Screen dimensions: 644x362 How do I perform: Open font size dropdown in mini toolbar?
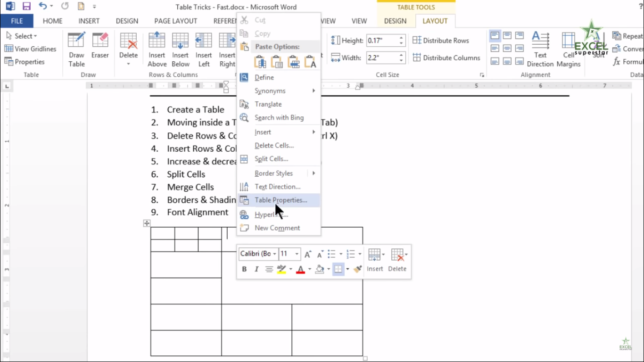pos(297,254)
